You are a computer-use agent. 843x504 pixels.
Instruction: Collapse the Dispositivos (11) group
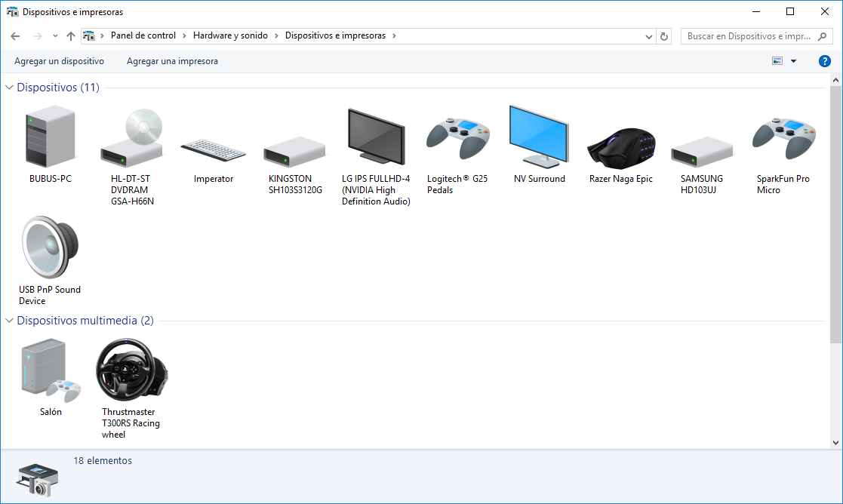pos(9,87)
